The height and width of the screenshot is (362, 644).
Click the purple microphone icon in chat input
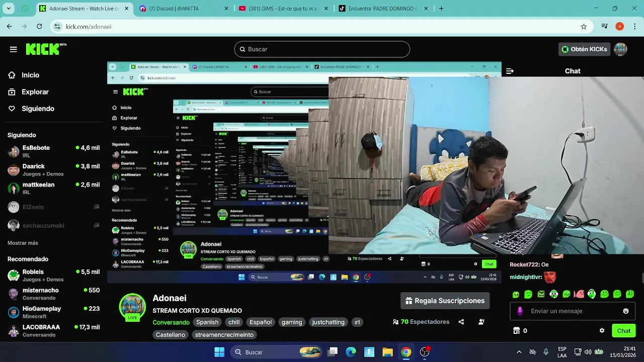pos(520,311)
